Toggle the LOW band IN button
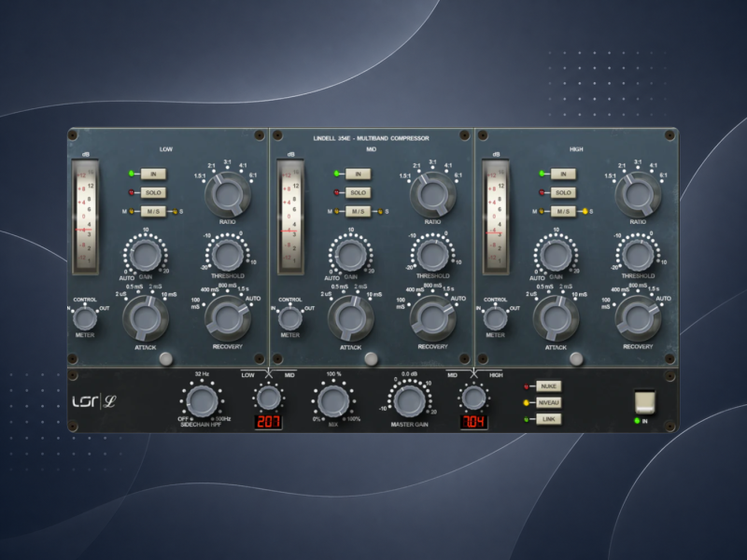747x560 pixels. coord(153,175)
